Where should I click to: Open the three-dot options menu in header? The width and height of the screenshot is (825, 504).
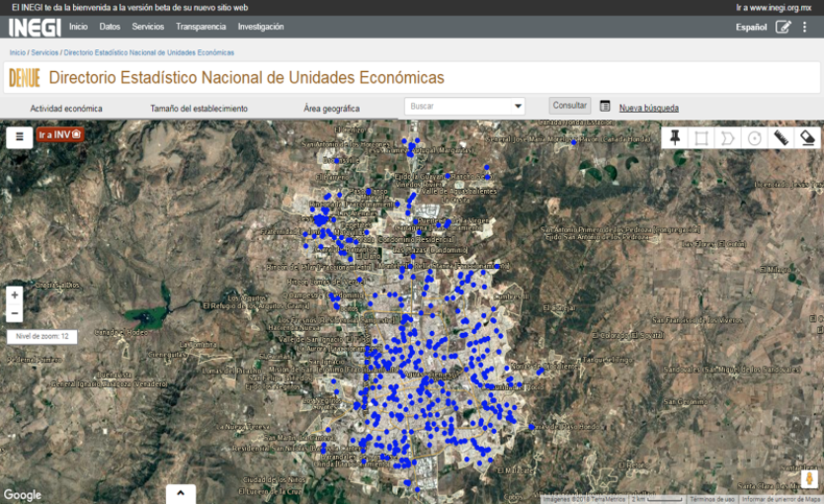click(805, 27)
